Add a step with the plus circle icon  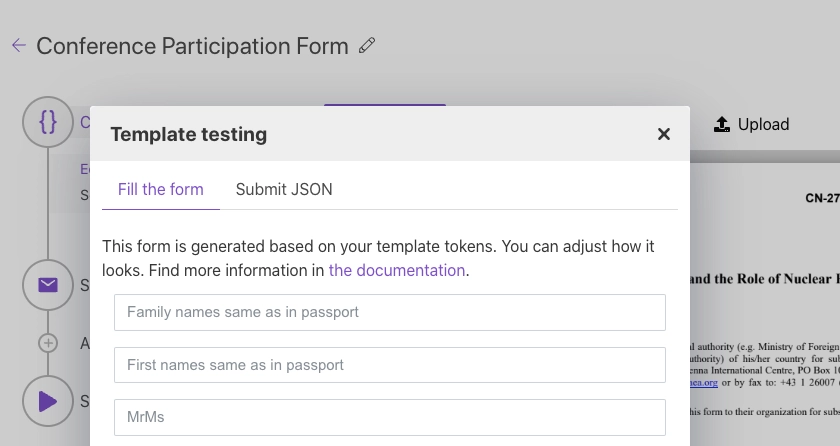coord(48,343)
